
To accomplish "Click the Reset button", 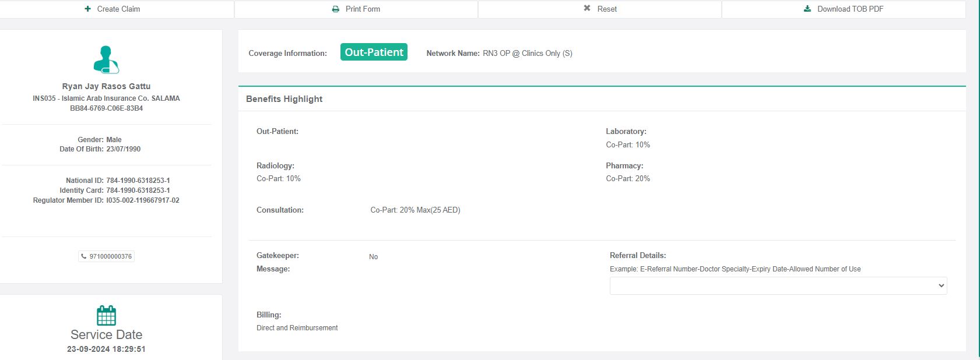I will (x=600, y=9).
